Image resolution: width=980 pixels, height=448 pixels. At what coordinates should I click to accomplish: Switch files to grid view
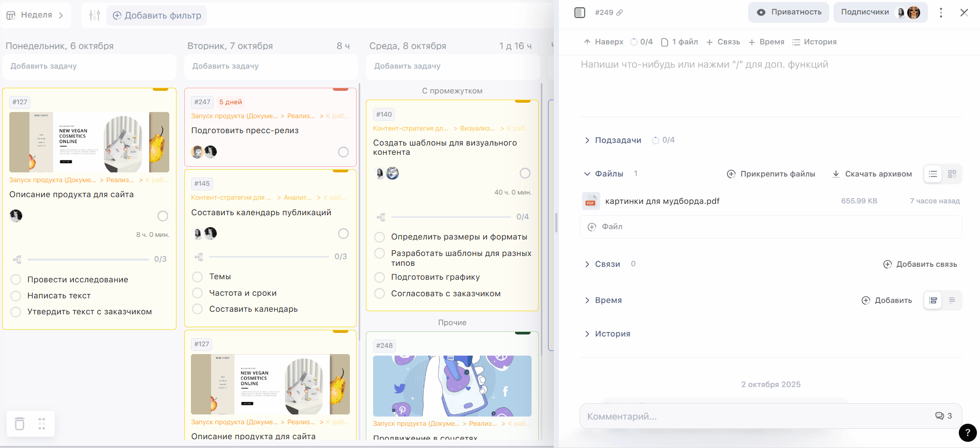coord(952,174)
